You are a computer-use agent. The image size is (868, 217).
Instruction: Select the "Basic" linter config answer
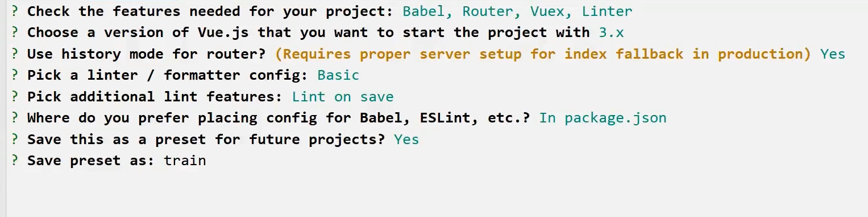click(x=338, y=75)
